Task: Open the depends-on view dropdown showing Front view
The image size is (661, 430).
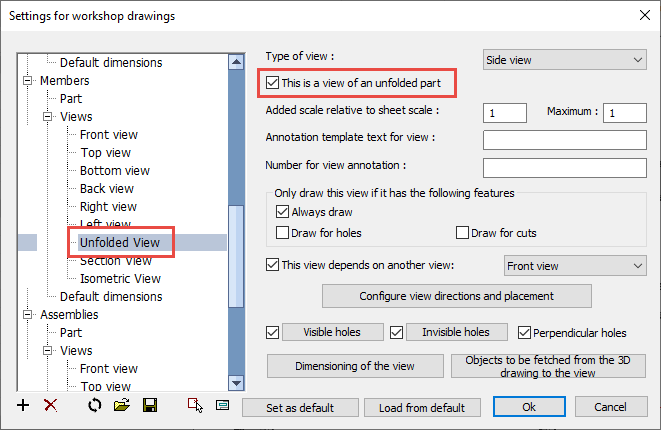Action: (x=575, y=265)
